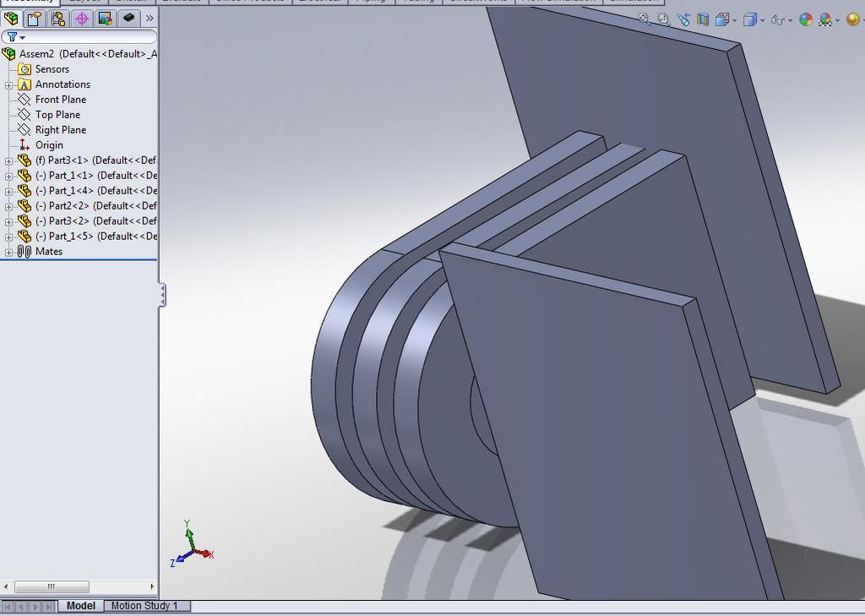Click the gold sphere view settings icon
This screenshot has height=616, width=865.
click(x=853, y=20)
